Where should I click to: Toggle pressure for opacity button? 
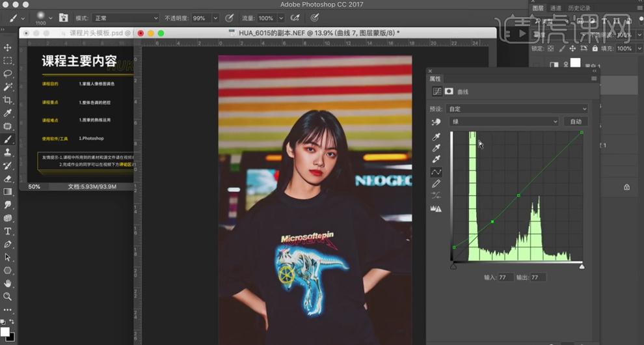click(230, 18)
